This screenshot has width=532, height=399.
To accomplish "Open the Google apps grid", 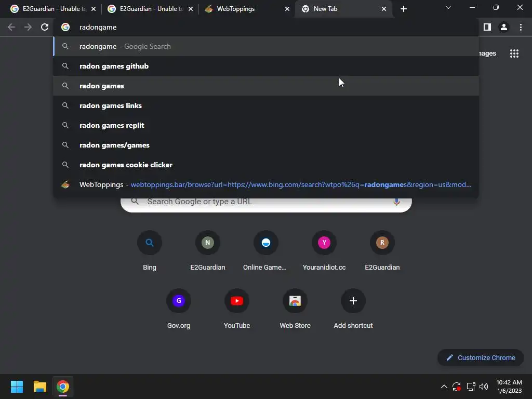I will (x=514, y=54).
